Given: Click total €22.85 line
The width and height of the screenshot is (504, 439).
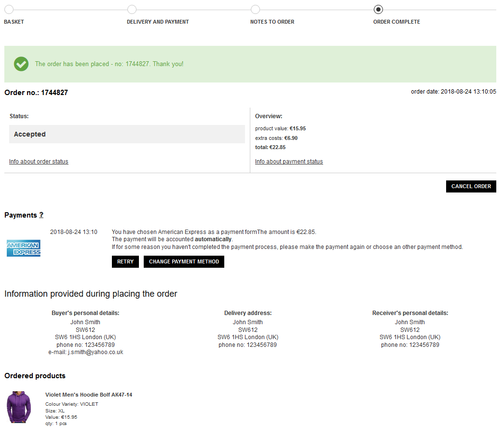Looking at the screenshot, I should (x=270, y=147).
